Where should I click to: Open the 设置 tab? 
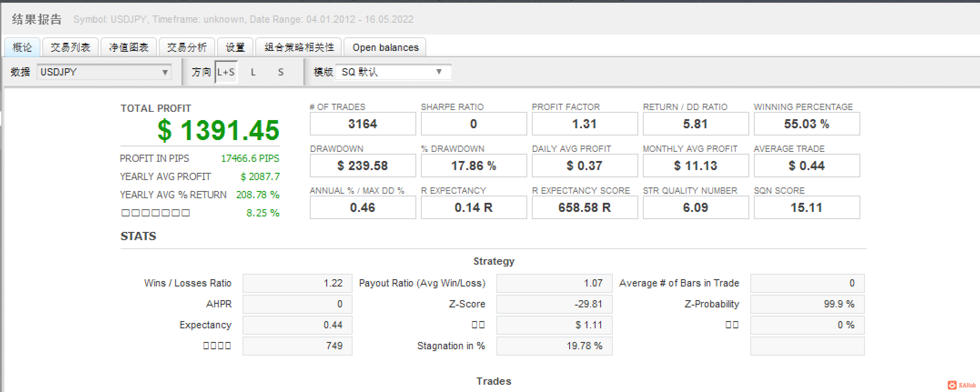pos(235,47)
